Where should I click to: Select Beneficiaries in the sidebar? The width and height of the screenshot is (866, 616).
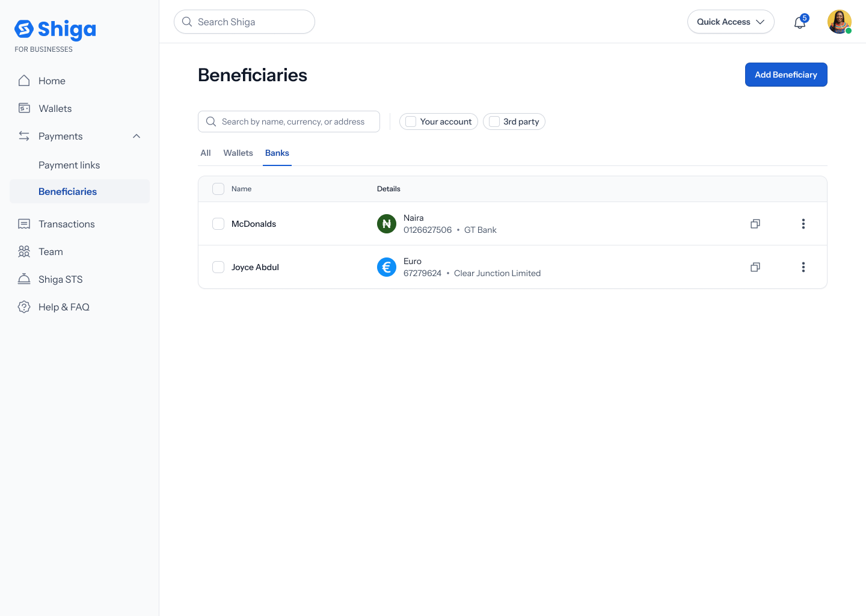point(79,191)
